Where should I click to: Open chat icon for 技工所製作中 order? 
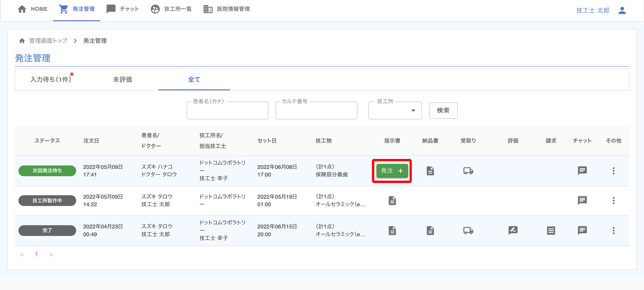(x=582, y=201)
